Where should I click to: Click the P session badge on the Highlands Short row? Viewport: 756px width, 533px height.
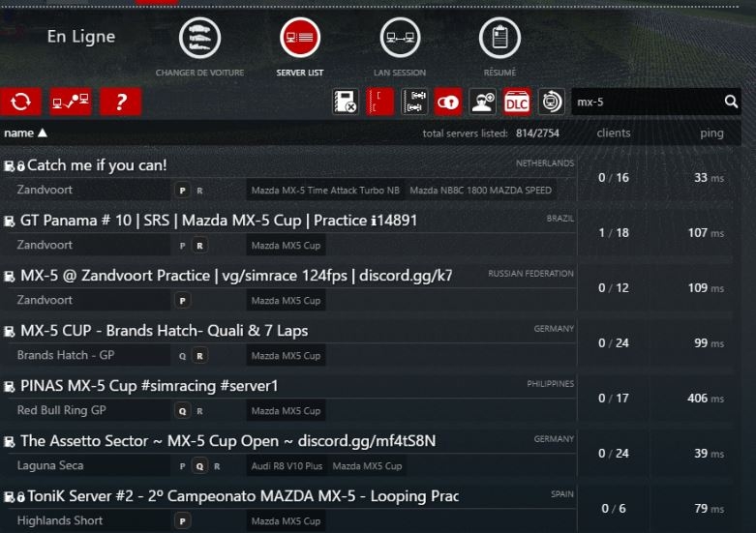182,521
